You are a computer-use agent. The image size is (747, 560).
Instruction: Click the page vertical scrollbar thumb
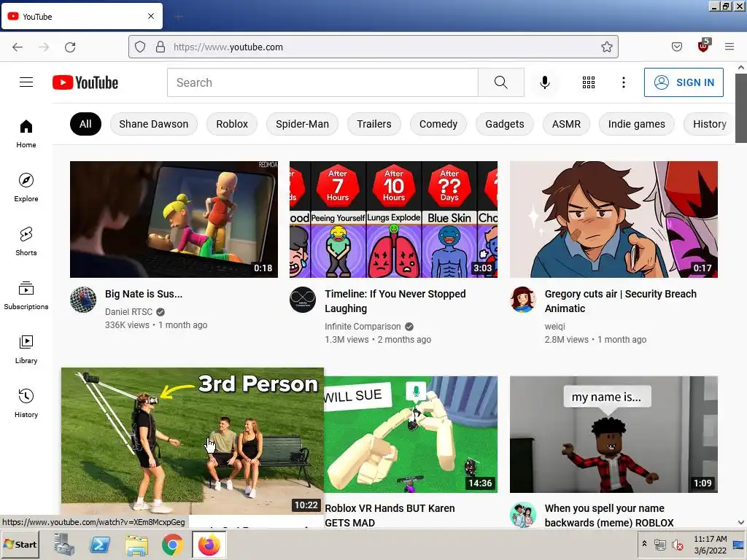(741, 108)
